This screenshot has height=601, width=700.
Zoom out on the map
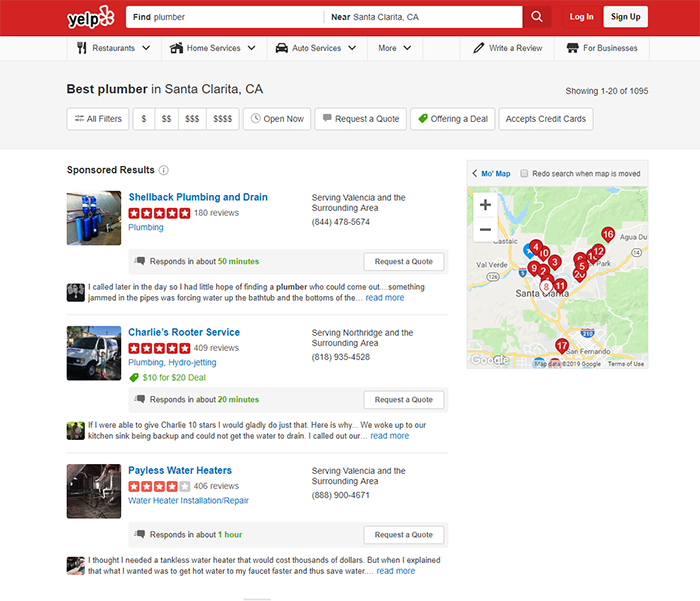coord(485,230)
